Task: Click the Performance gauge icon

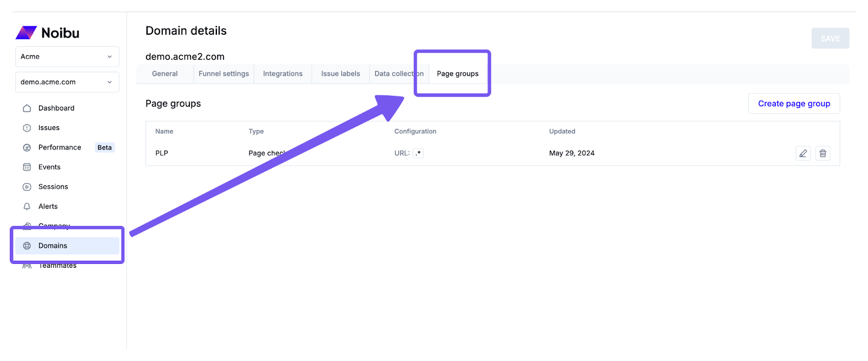Action: tap(27, 147)
